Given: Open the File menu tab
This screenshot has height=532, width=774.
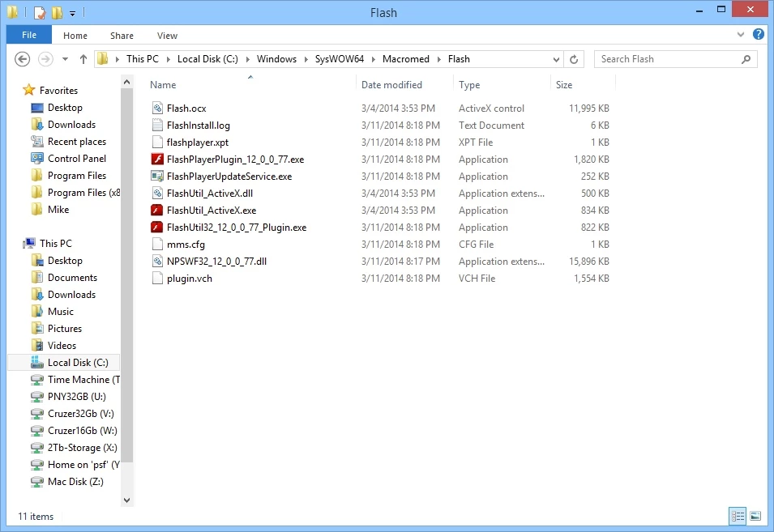Looking at the screenshot, I should (29, 35).
